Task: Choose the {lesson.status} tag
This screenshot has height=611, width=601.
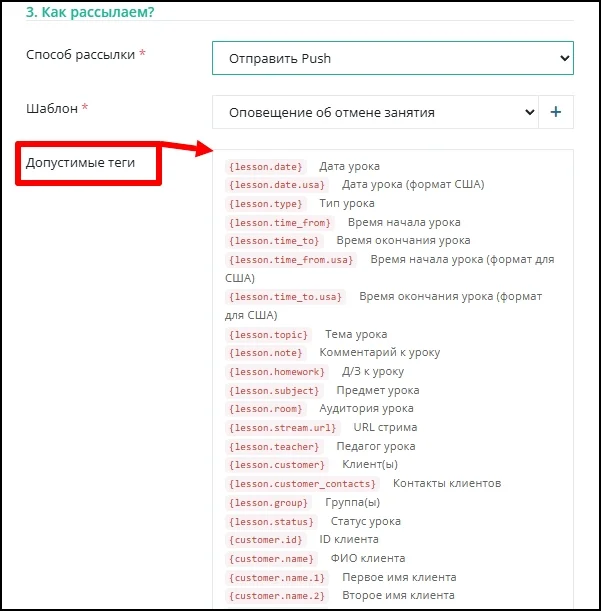Action: pyautogui.click(x=271, y=522)
